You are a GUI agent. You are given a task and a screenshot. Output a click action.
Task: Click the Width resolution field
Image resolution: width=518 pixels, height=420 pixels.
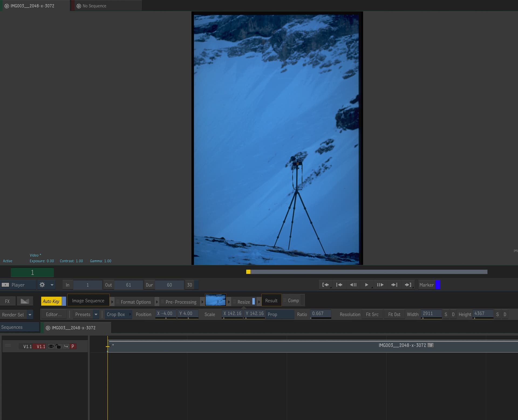(x=431, y=314)
